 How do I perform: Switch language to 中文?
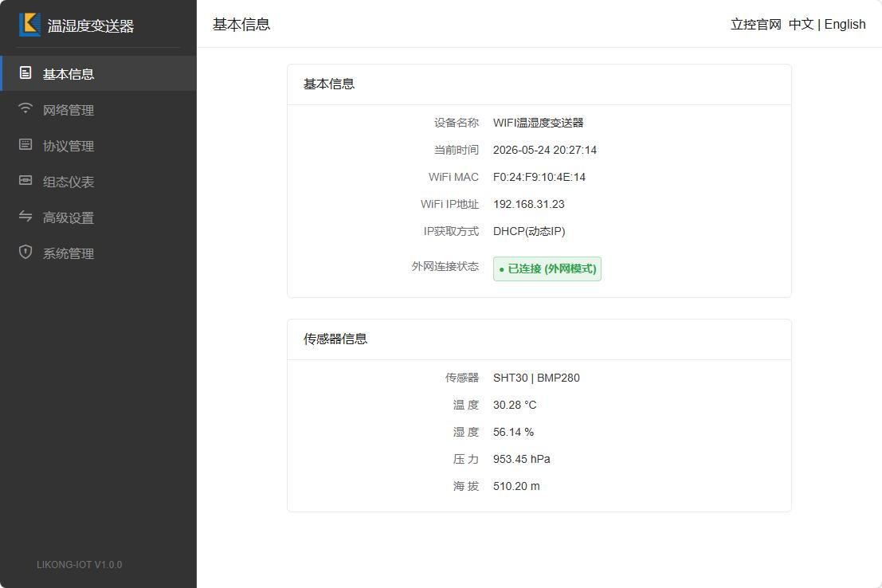801,24
